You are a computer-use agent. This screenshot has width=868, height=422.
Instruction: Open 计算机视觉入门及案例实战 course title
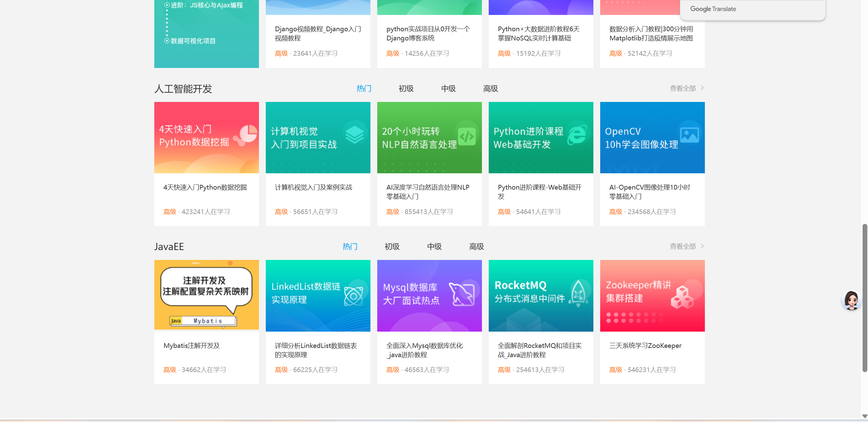[x=313, y=187]
